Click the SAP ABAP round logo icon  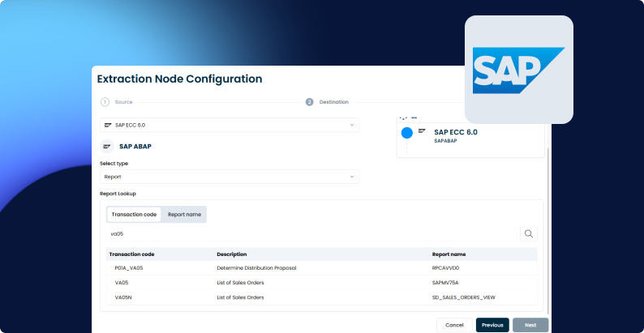pos(107,147)
